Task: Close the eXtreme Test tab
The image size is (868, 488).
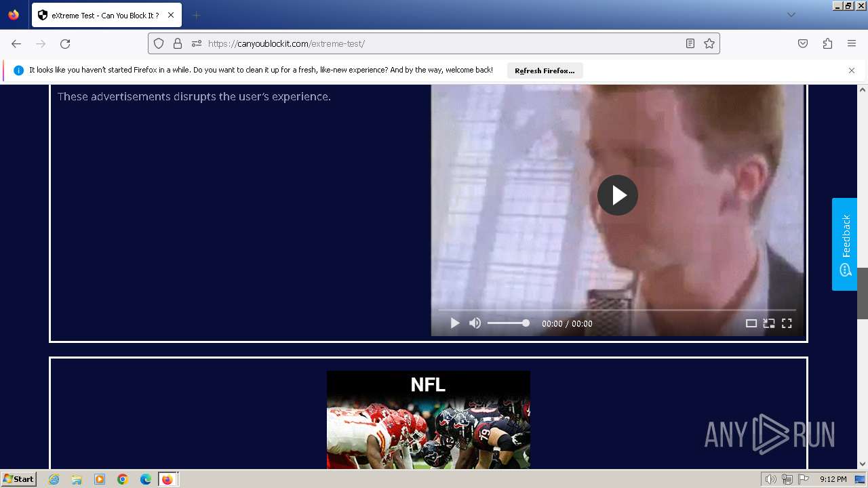Action: point(170,15)
